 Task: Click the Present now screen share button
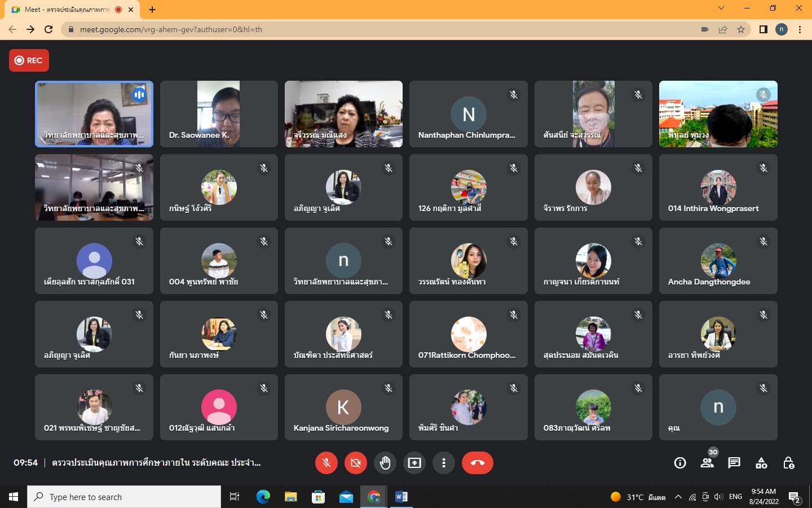(414, 463)
